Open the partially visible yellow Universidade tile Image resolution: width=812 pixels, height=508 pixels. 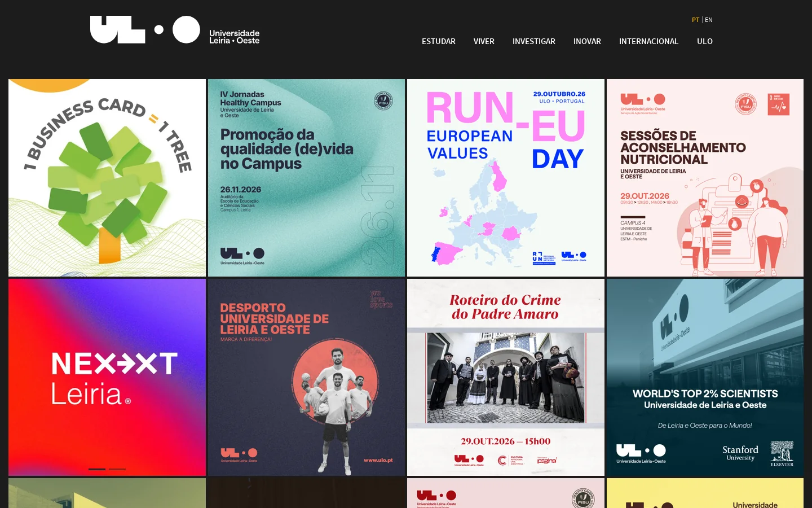click(705, 493)
